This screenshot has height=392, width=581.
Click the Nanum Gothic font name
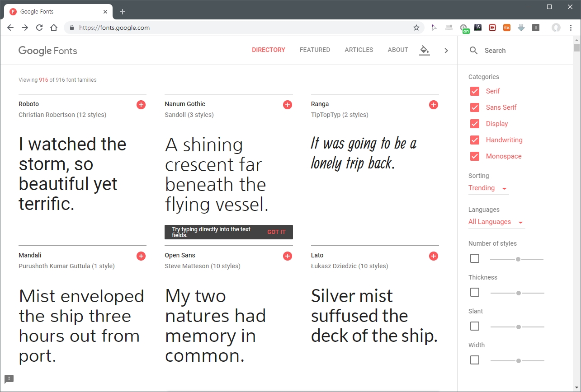(x=185, y=104)
